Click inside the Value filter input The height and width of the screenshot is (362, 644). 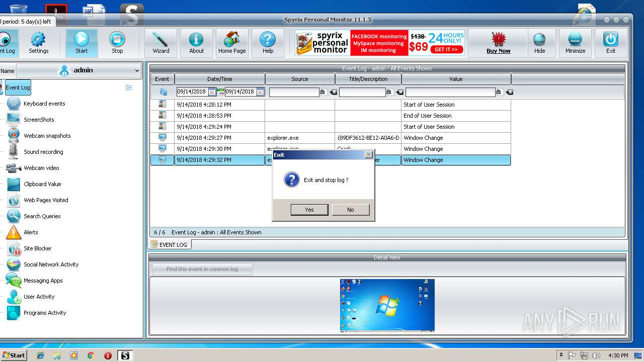click(x=450, y=92)
